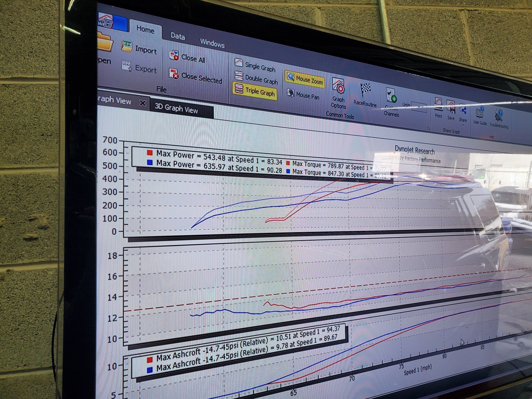Enable Mouse Pan mode
Viewport: 532px width, 399px height.
point(303,94)
